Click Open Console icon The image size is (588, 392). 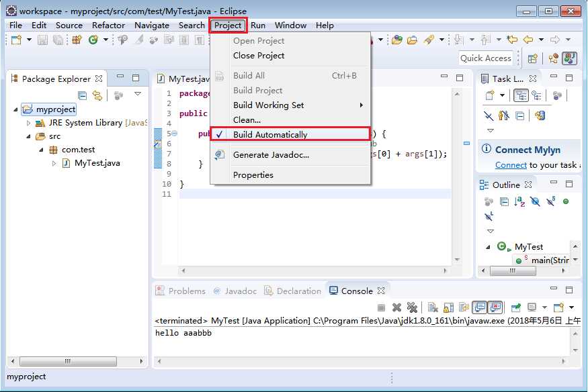click(558, 307)
